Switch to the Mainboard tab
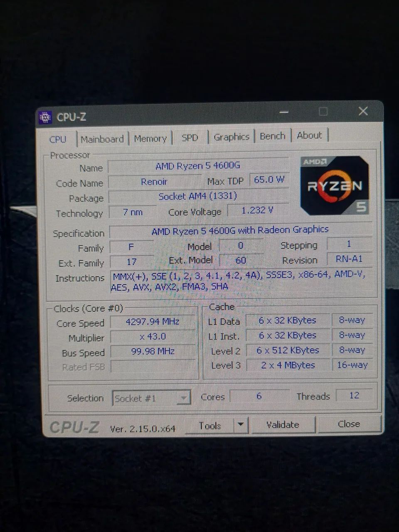The image size is (399, 532). (102, 139)
